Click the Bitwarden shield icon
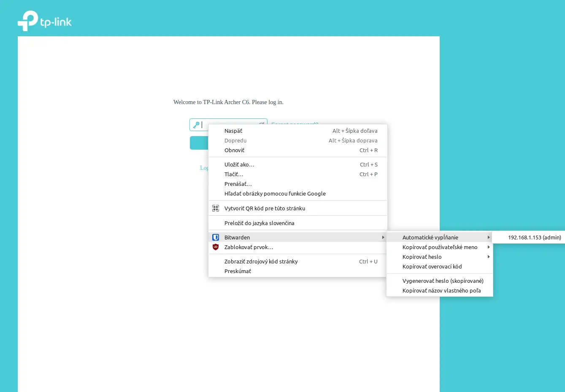 point(216,237)
